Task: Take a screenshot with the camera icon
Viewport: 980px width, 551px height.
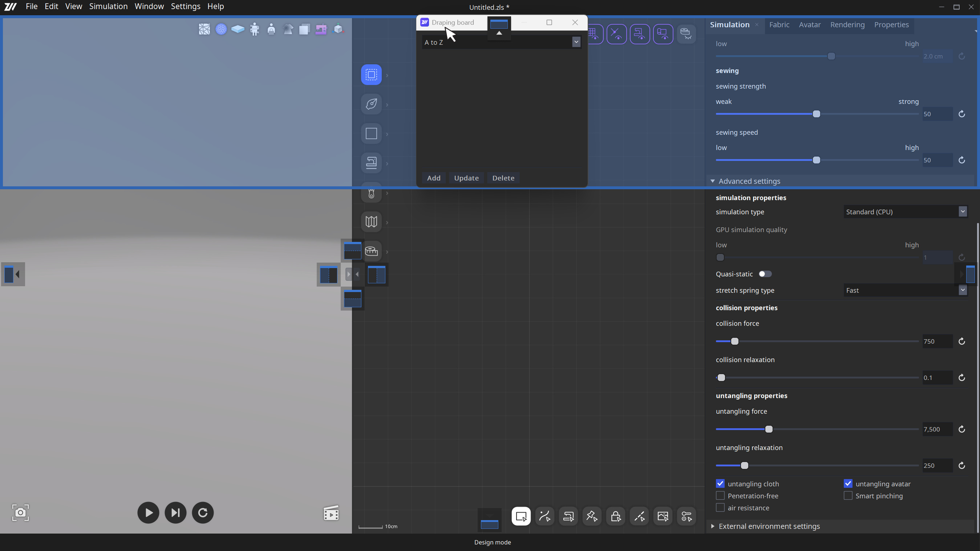Action: pyautogui.click(x=20, y=512)
